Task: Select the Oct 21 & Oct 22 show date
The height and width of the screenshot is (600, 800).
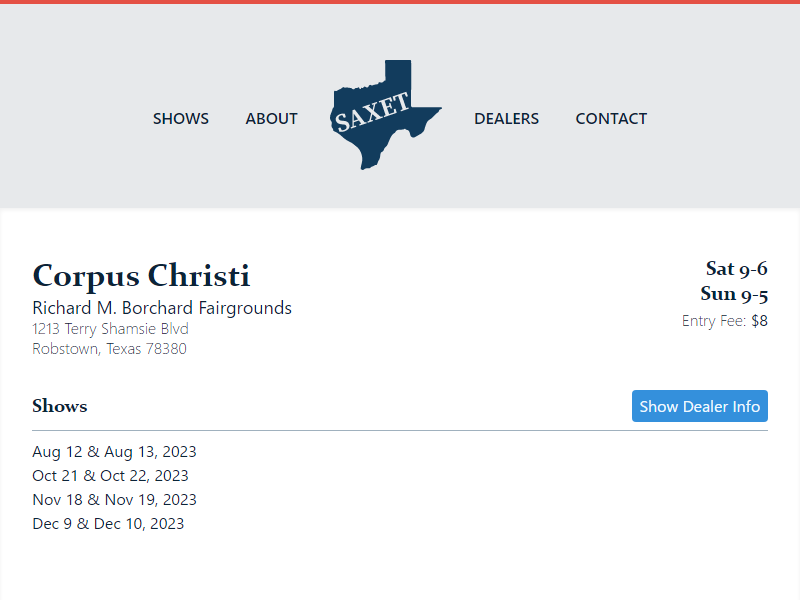Action: 110,476
